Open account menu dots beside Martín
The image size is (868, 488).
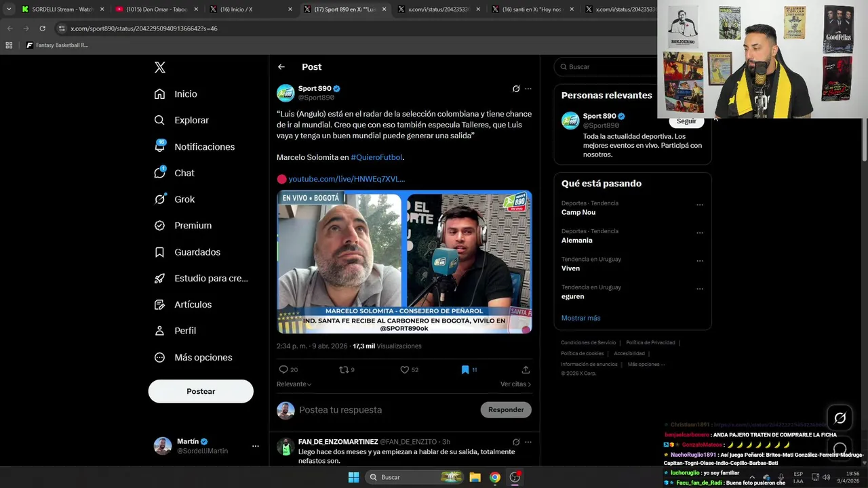click(x=256, y=446)
